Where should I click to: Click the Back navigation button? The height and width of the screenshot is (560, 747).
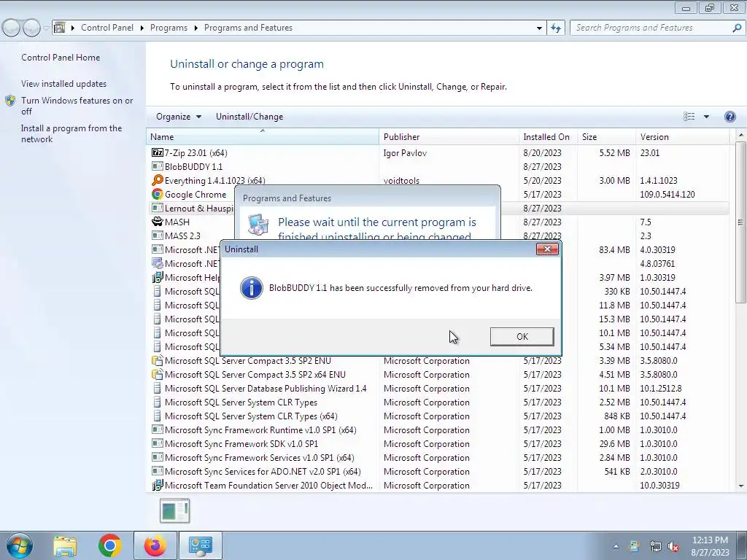click(12, 28)
